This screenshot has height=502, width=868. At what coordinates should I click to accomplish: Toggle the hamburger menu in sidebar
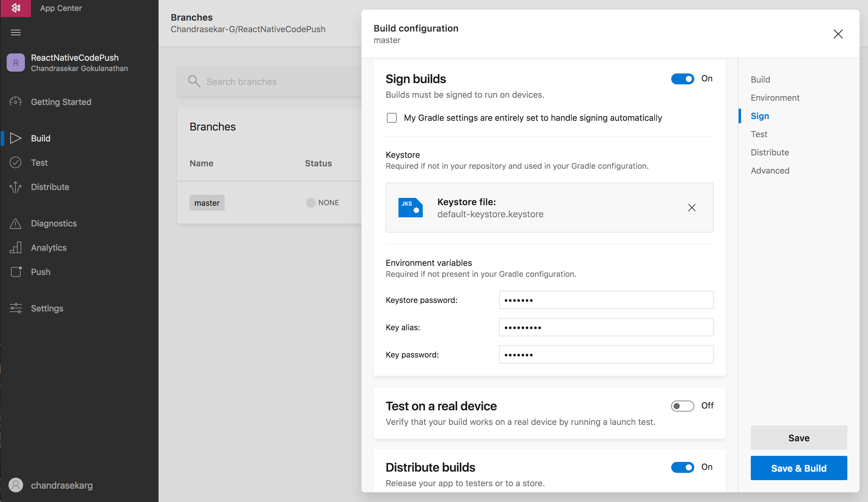point(16,32)
